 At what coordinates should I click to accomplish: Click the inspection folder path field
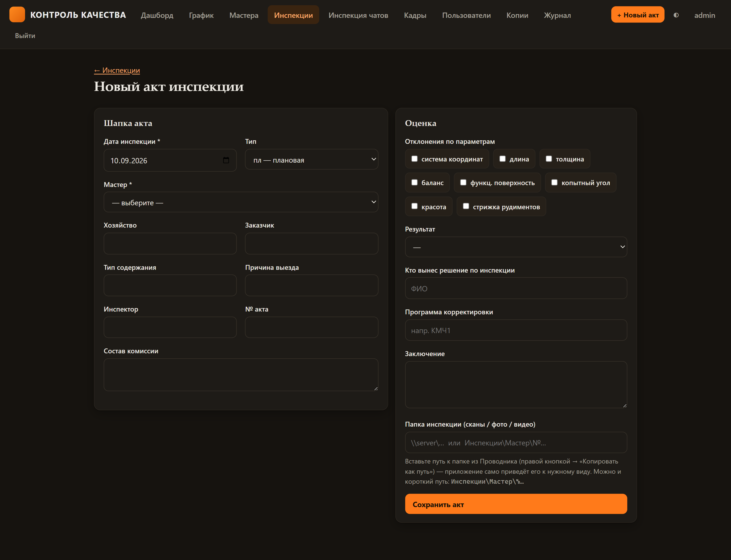(x=516, y=443)
